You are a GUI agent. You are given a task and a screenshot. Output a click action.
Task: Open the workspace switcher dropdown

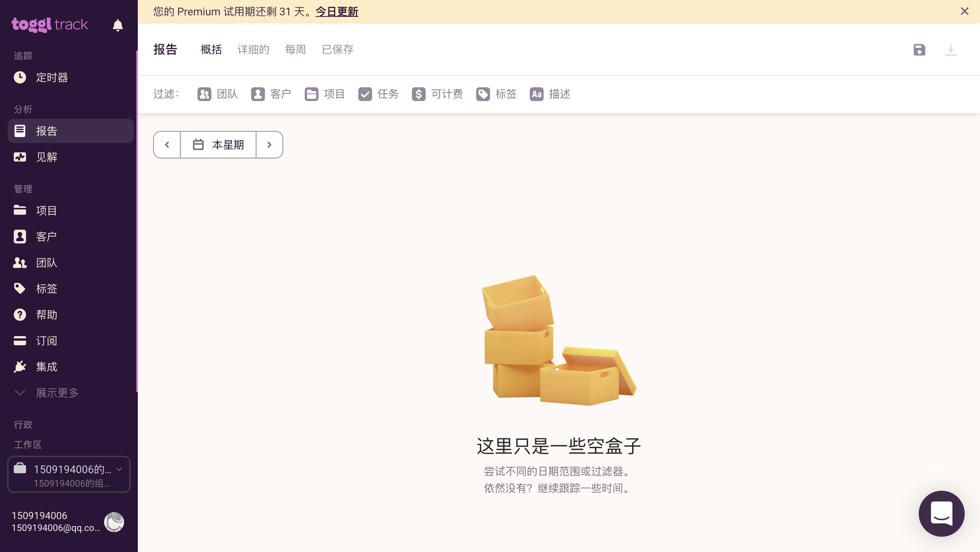click(x=69, y=474)
